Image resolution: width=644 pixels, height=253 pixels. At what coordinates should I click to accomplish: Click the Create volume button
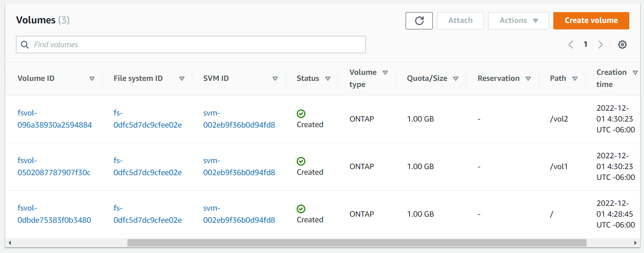[591, 21]
